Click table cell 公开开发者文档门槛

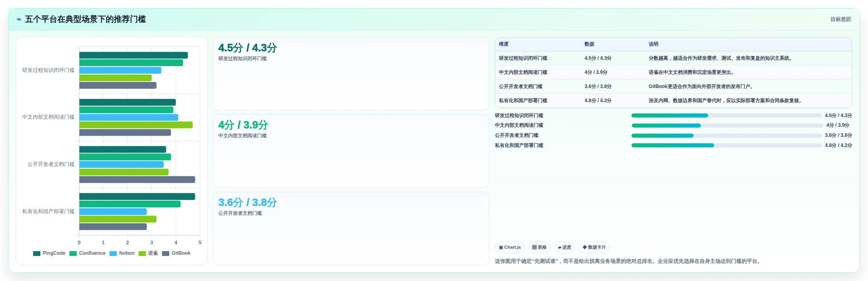520,87
